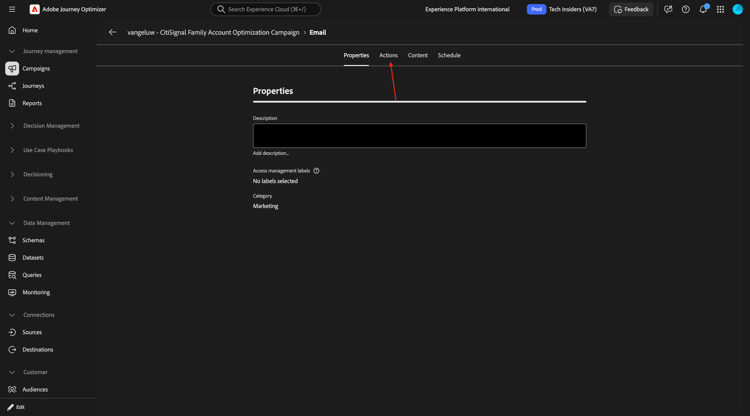Click the Feedback button
Viewport: 750px width, 416px height.
(x=631, y=9)
